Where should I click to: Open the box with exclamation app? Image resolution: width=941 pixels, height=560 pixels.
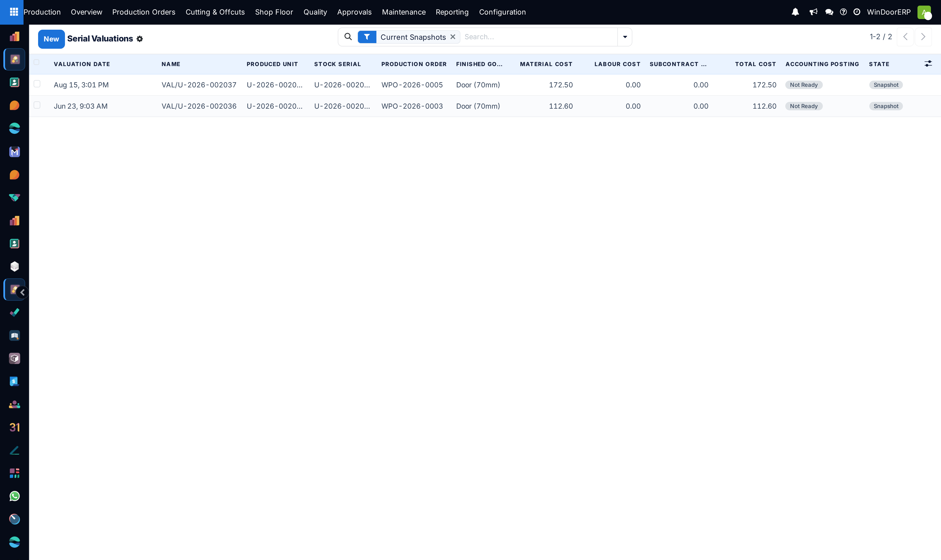(x=14, y=358)
